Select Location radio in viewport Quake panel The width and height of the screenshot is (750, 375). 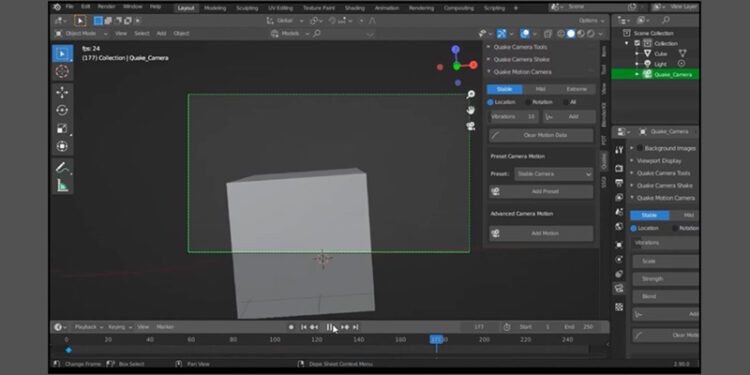(x=490, y=102)
